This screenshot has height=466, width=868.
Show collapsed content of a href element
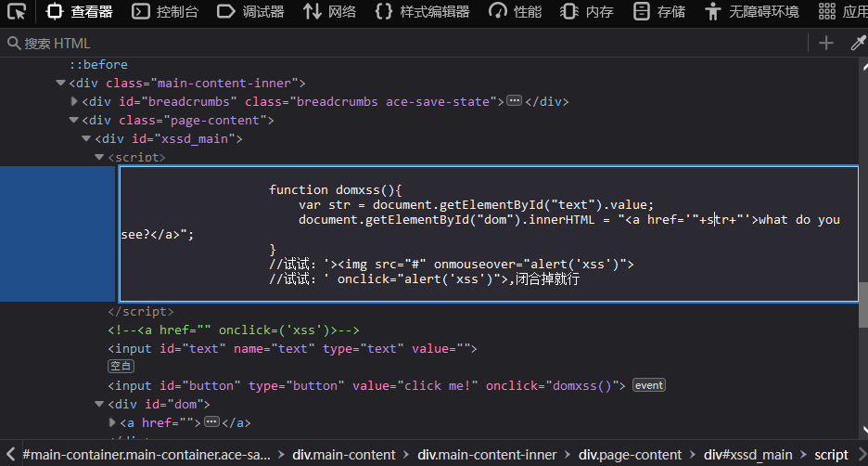click(x=211, y=422)
